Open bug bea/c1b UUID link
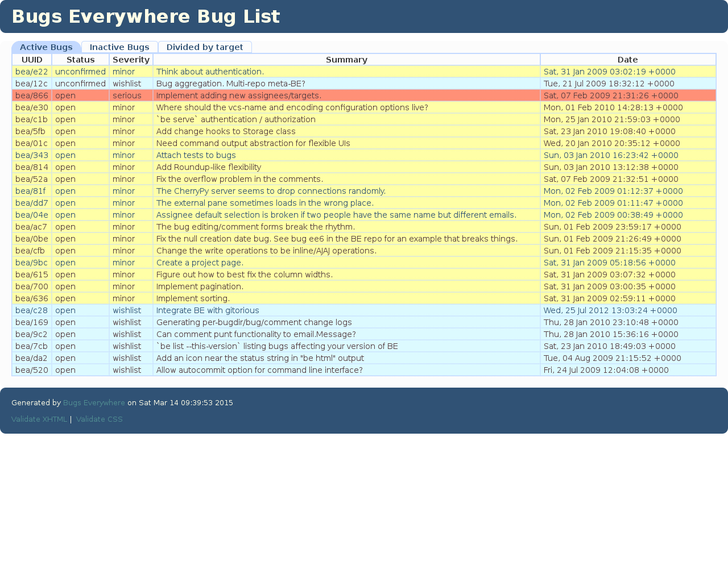The width and height of the screenshot is (728, 582). [32, 119]
